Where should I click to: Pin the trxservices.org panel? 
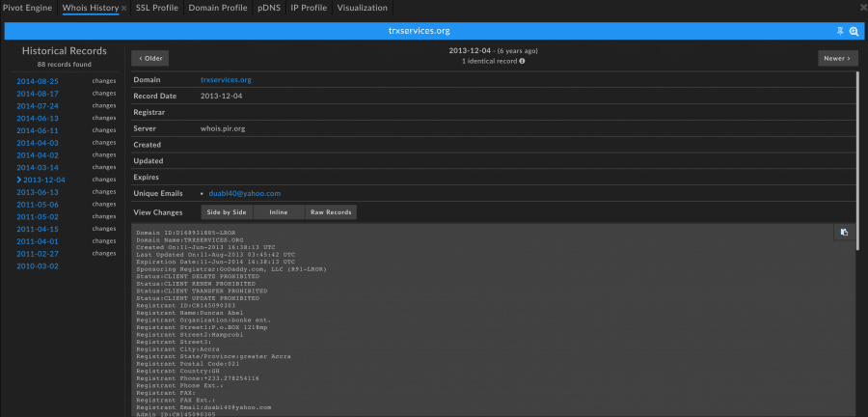pyautogui.click(x=840, y=32)
